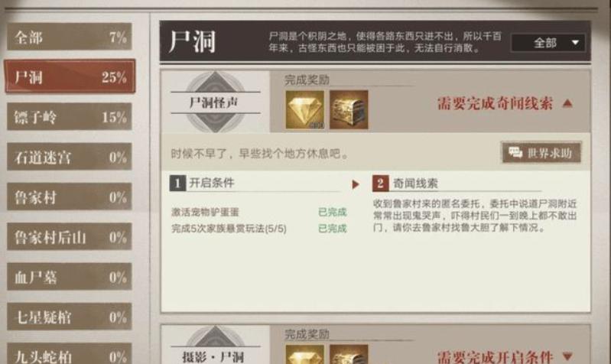Switch to the 鲁家村 category
The width and height of the screenshot is (611, 364).
pyautogui.click(x=70, y=197)
